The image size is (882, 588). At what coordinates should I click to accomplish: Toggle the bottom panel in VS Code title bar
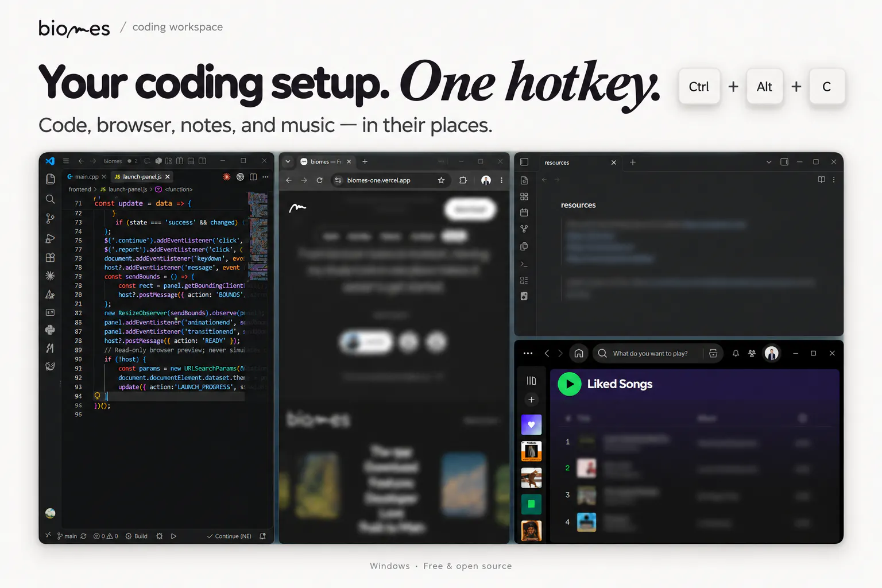(191, 161)
